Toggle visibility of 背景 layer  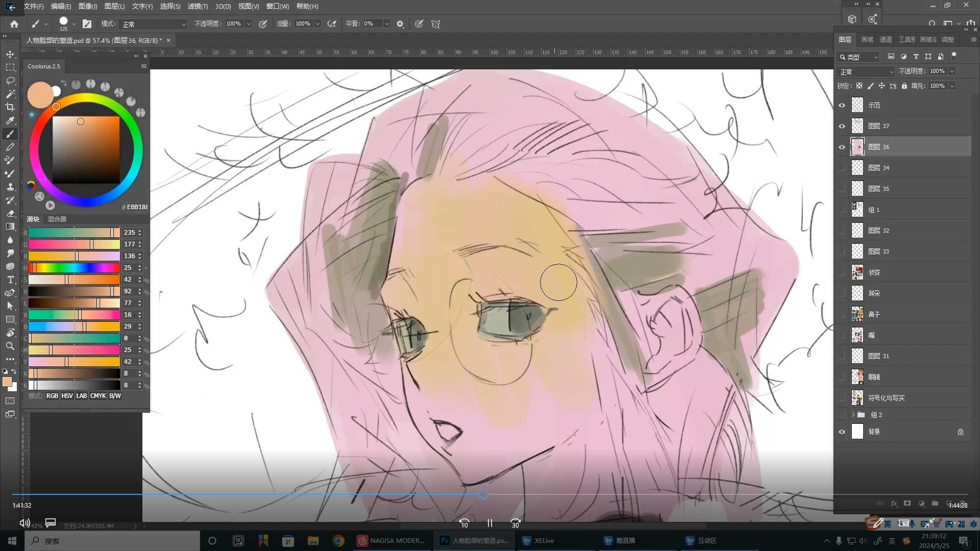point(842,432)
